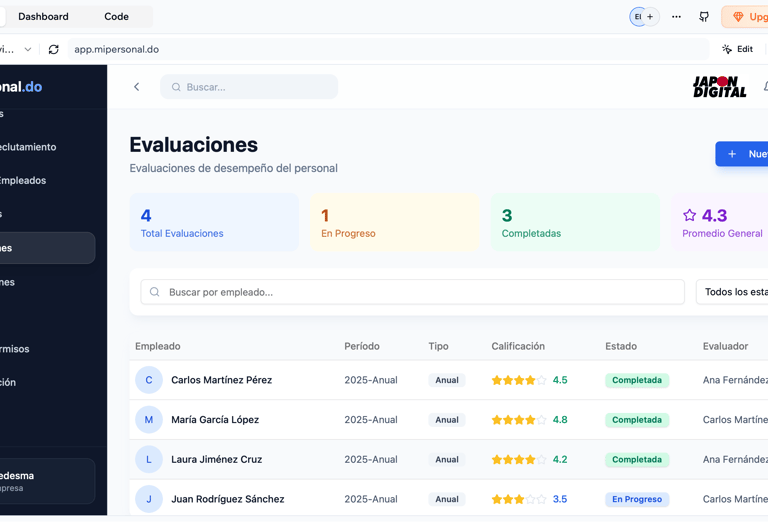The height and width of the screenshot is (523, 768).
Task: Click the magnifier icon in employee search
Action: pos(154,292)
